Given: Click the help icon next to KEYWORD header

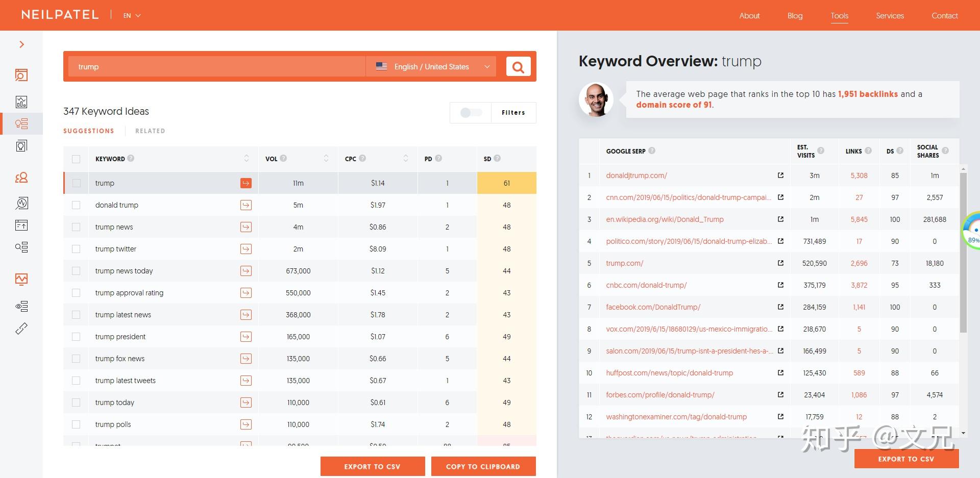Looking at the screenshot, I should coord(131,158).
